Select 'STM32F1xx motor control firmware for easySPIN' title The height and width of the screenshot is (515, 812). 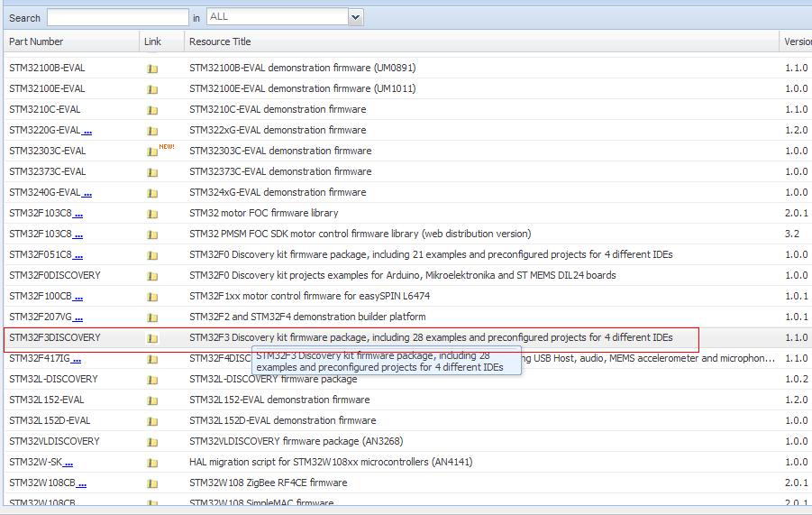(x=309, y=296)
